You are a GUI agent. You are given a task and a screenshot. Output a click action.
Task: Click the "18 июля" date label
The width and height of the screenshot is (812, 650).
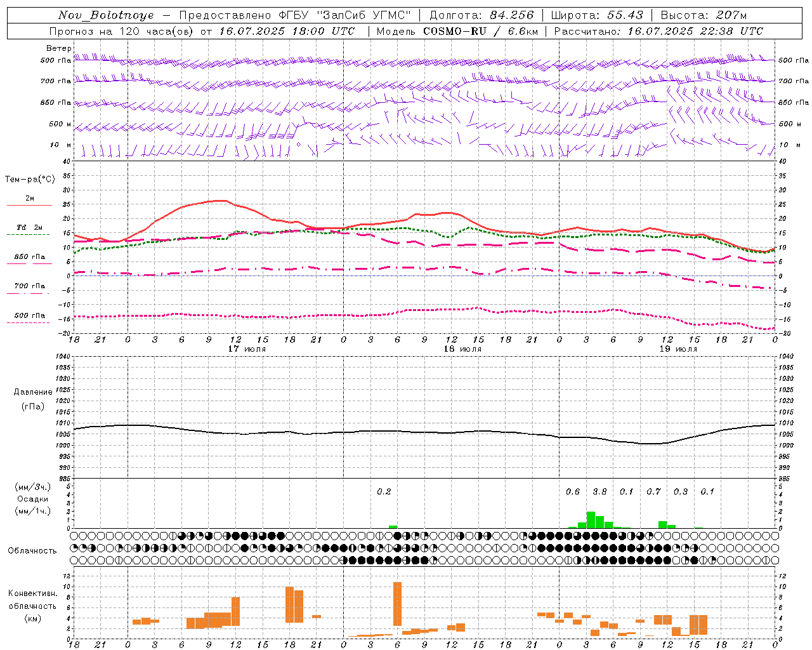[462, 349]
